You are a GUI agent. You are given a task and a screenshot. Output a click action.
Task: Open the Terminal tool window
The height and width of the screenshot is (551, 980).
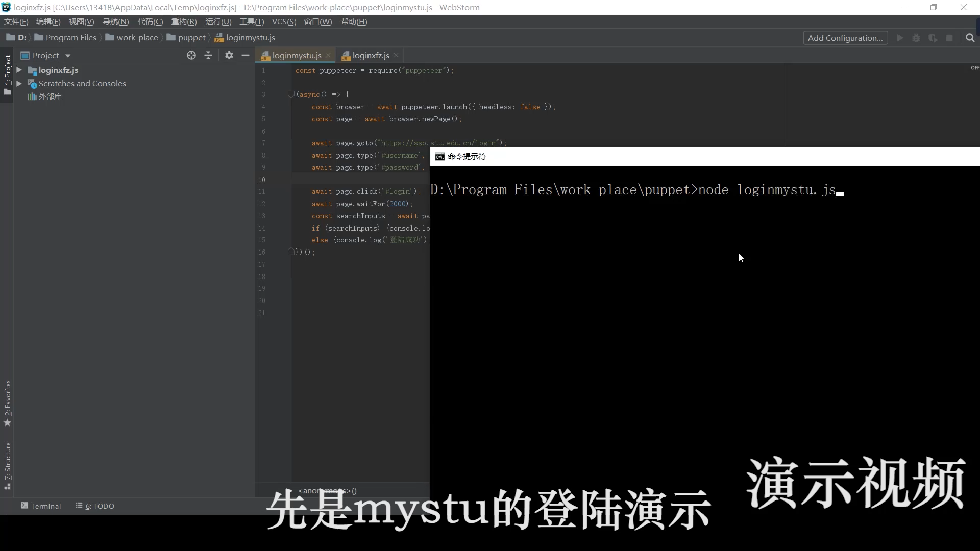click(41, 506)
